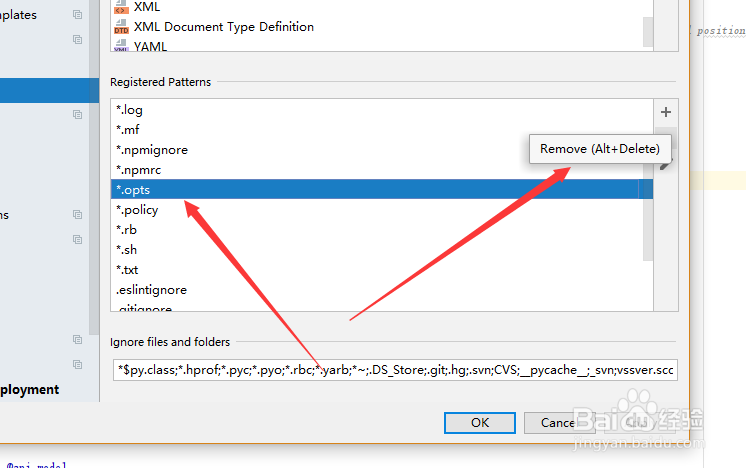
Task: Select the *.sh registered pattern
Action: 127,250
